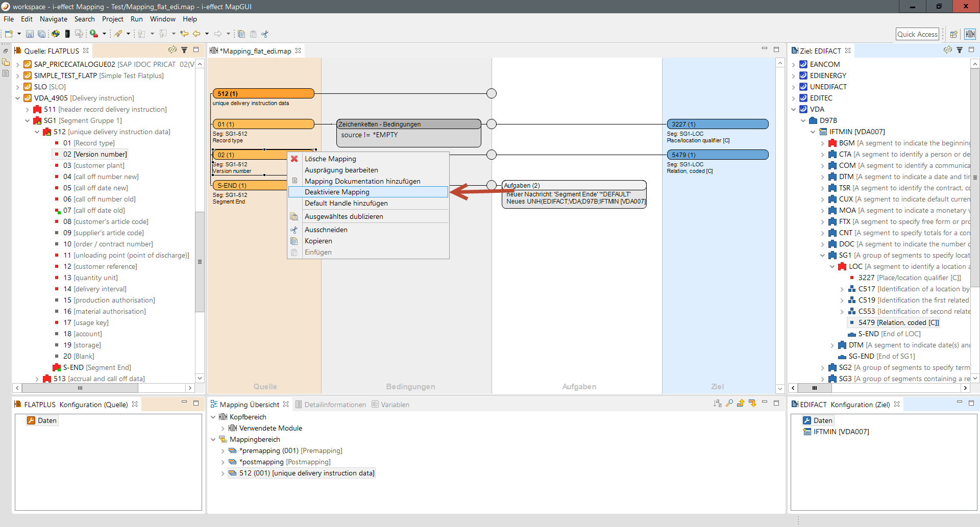Click the magnifier search icon in Mapping Übersicht
This screenshot has width=980, height=527.
[729, 404]
